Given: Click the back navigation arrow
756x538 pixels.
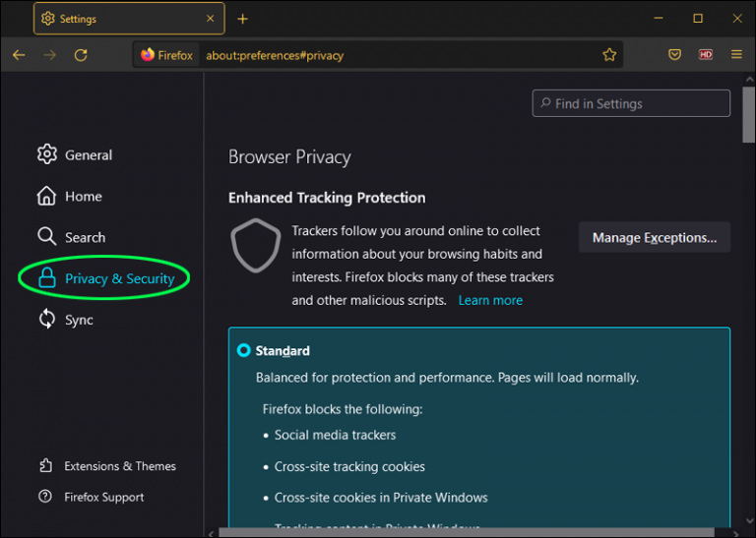Looking at the screenshot, I should pos(19,55).
